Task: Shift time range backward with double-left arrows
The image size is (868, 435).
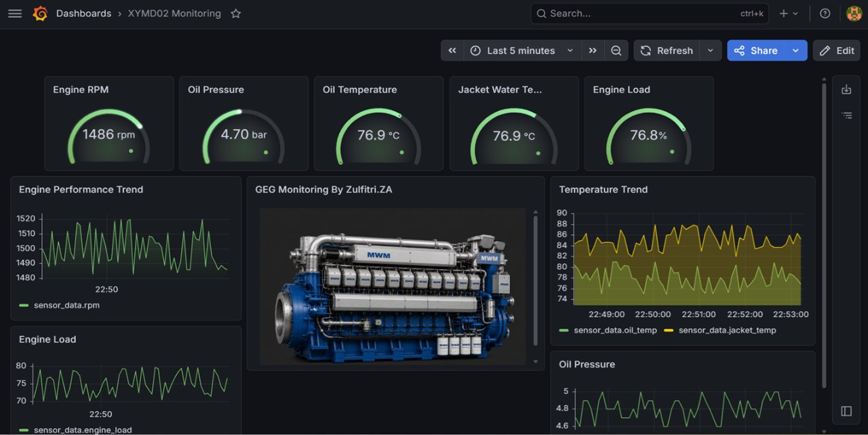Action: coord(452,51)
